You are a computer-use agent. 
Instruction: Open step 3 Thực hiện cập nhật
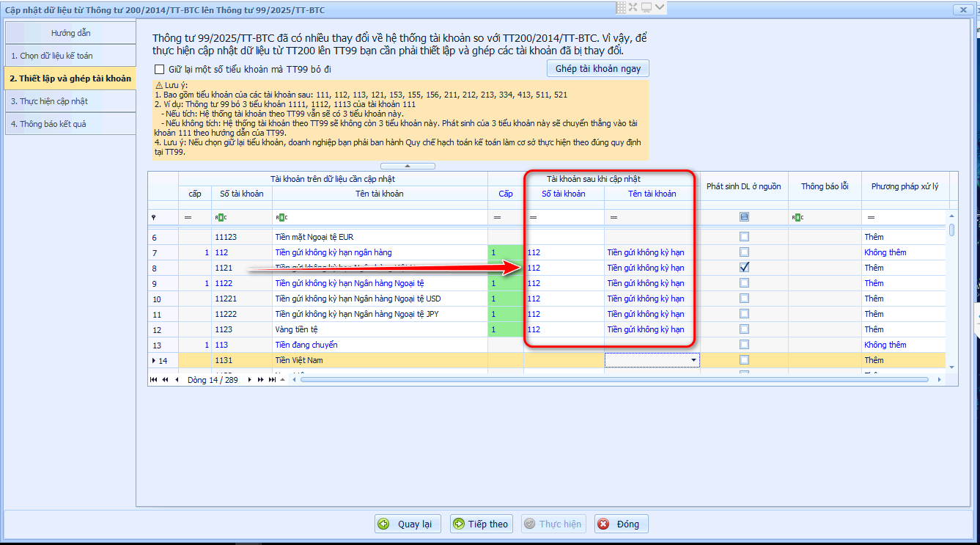click(x=70, y=101)
